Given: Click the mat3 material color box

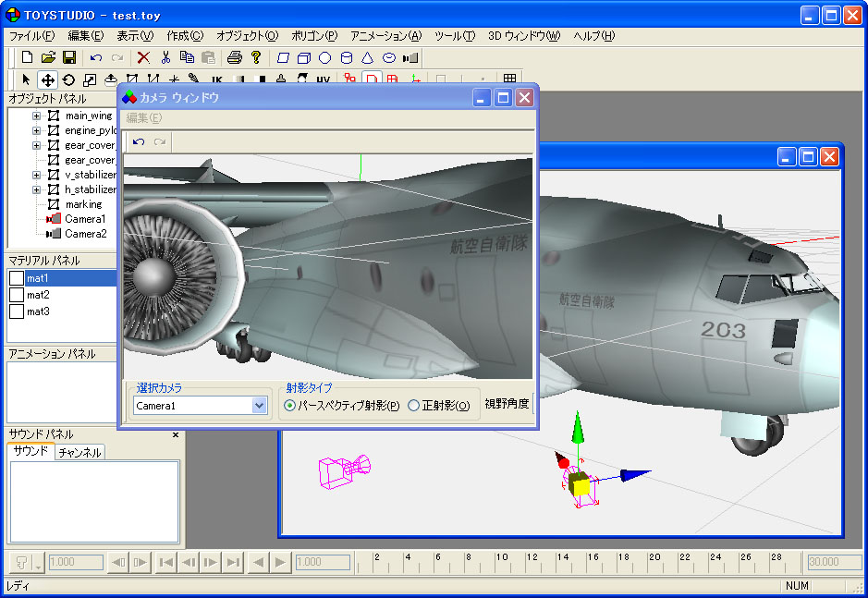Looking at the screenshot, I should coord(17,311).
